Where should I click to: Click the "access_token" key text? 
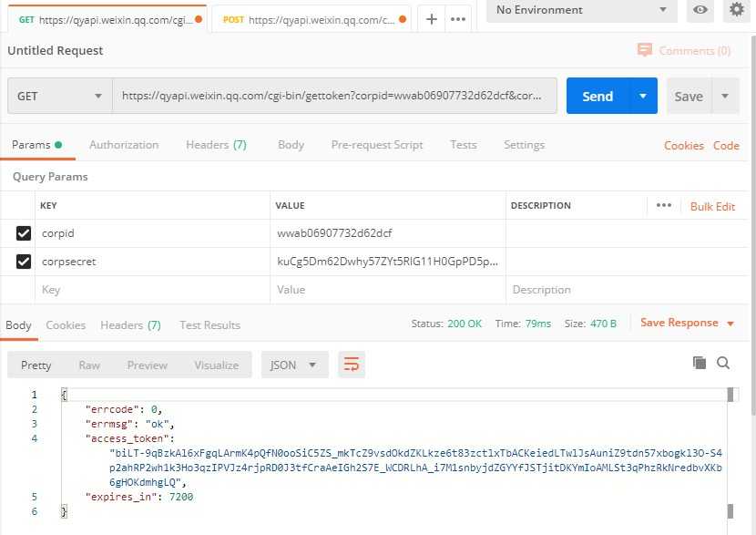coord(127,438)
